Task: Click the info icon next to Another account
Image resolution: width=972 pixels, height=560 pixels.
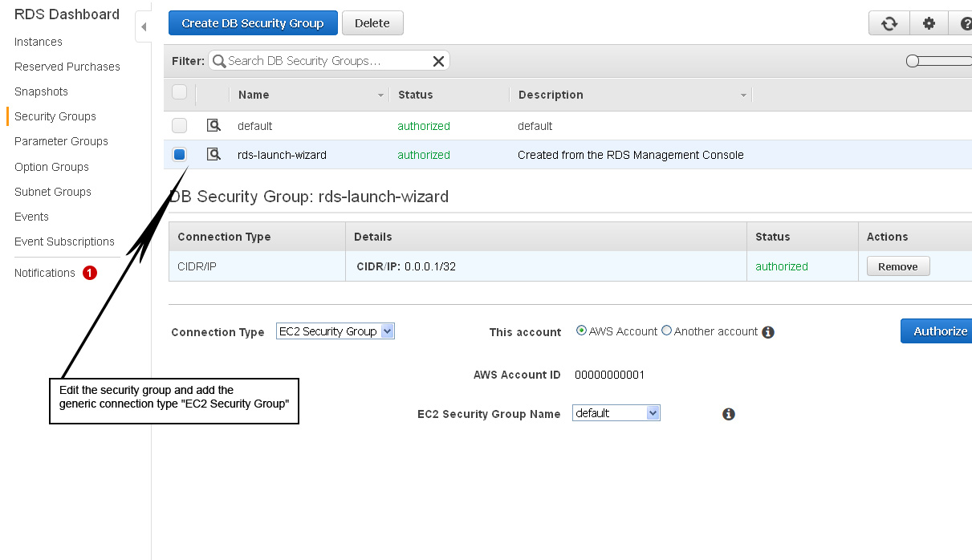Action: [x=768, y=332]
